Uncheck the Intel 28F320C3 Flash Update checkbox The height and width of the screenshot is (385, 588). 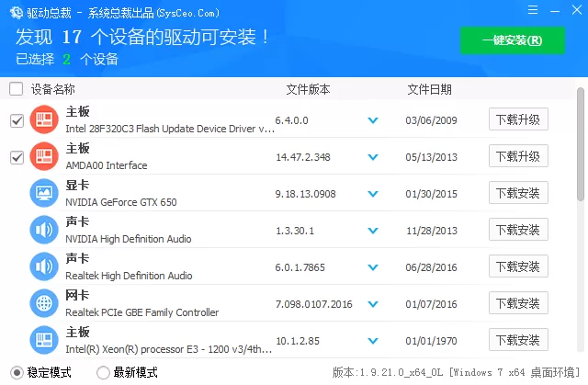[x=17, y=120]
